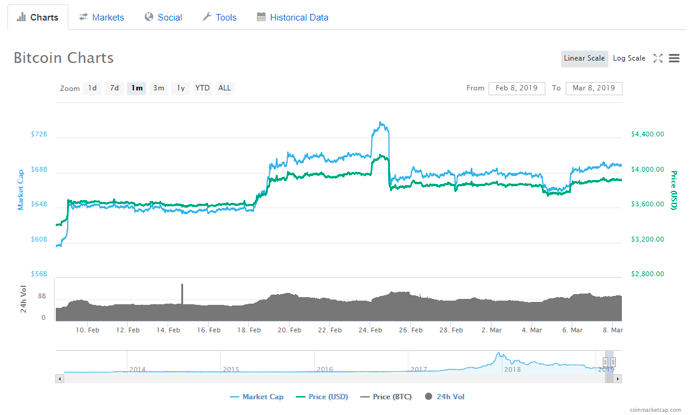Click the scrollbar right arrow
The image size is (692, 415).
coord(617,378)
